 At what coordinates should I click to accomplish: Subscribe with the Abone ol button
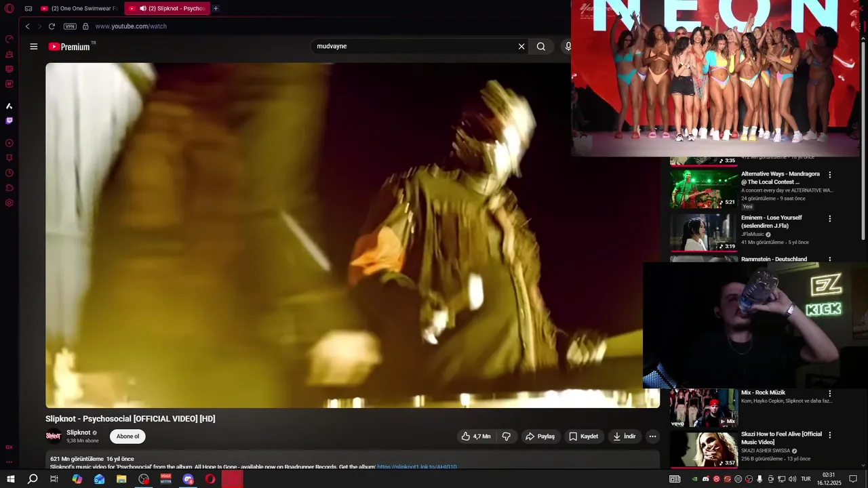[127, 436]
